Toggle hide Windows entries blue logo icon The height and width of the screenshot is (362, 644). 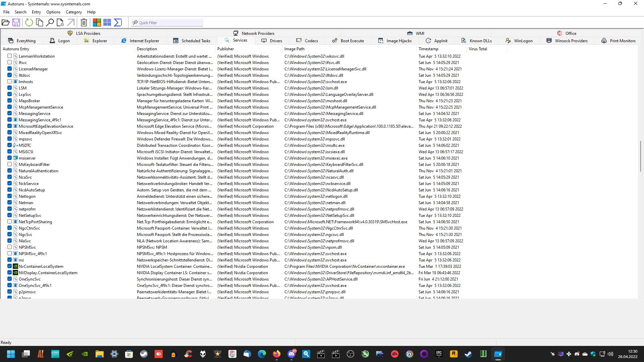(x=107, y=22)
